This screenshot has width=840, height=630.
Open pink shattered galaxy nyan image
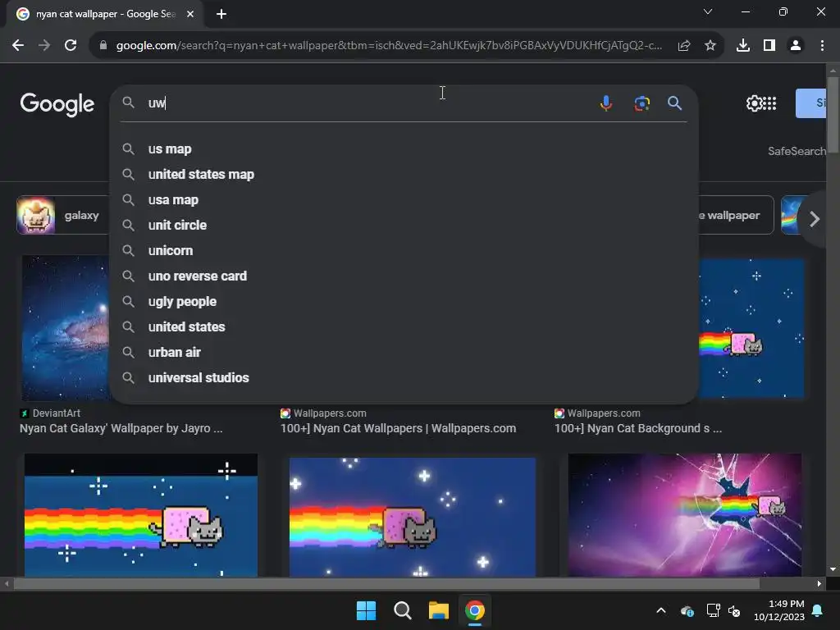[685, 515]
